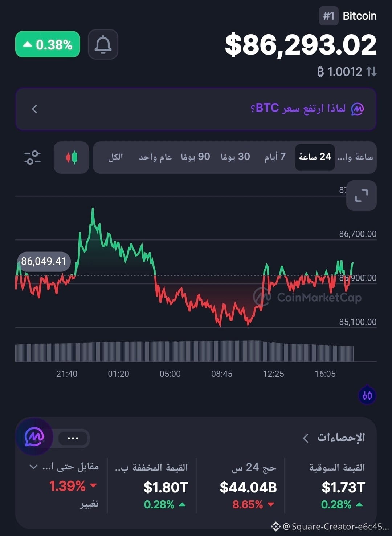Tap the price alert bell icon
The image size is (392, 536).
tap(103, 44)
